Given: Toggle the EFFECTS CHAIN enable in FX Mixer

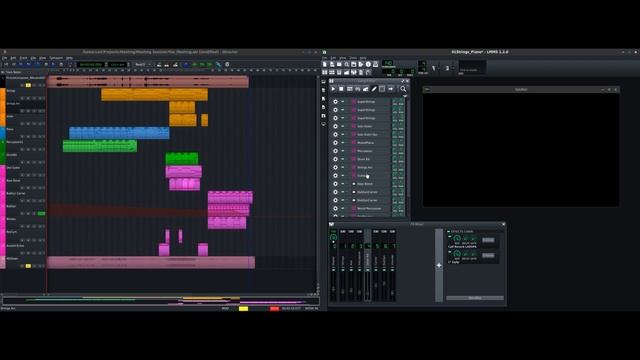Looking at the screenshot, I should [x=449, y=231].
